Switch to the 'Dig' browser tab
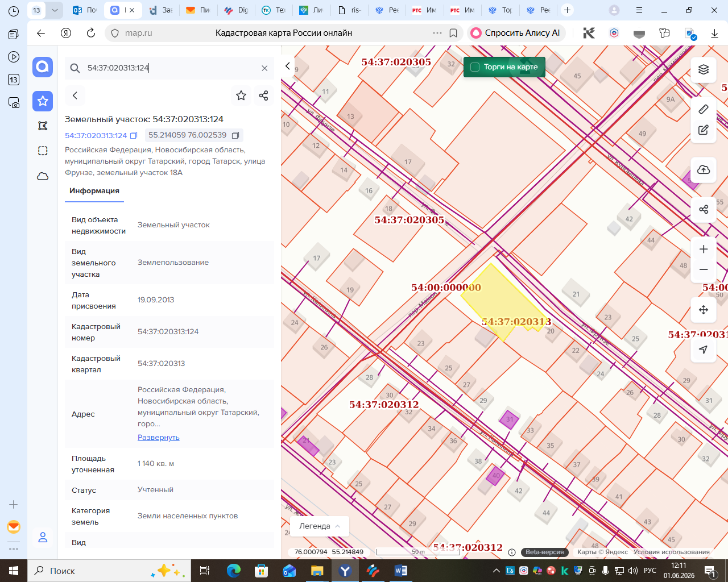The width and height of the screenshot is (728, 582). (237, 10)
